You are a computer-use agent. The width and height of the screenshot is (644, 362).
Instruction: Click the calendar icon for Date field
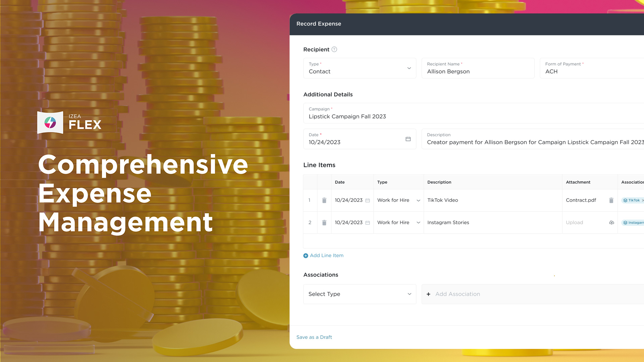click(x=408, y=139)
